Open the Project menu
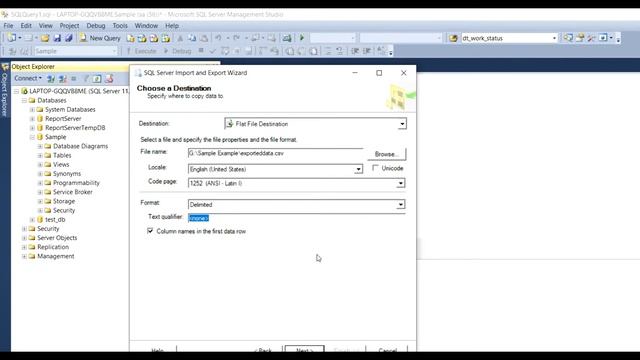The image size is (640, 360). (x=69, y=25)
